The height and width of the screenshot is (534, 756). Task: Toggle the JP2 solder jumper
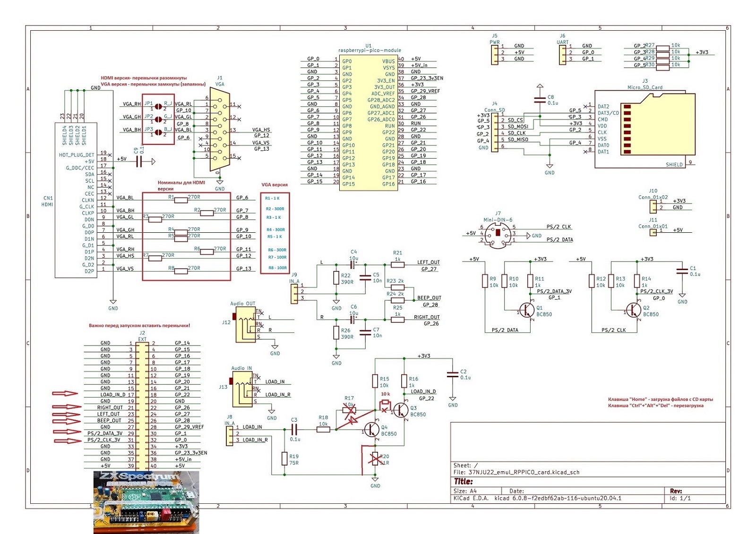(x=159, y=119)
